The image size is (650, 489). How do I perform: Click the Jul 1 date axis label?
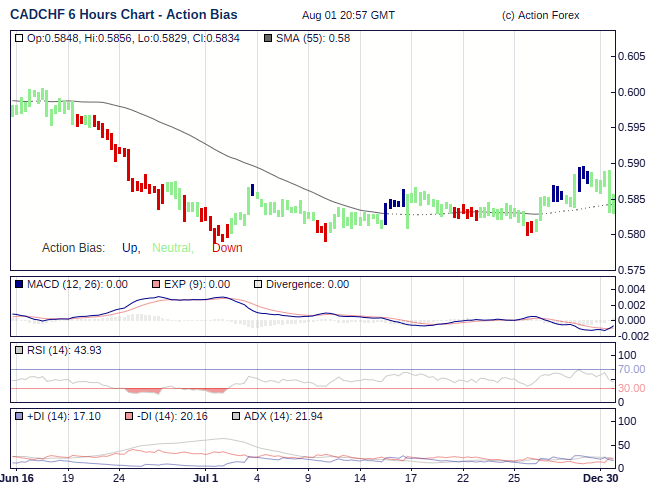(205, 479)
